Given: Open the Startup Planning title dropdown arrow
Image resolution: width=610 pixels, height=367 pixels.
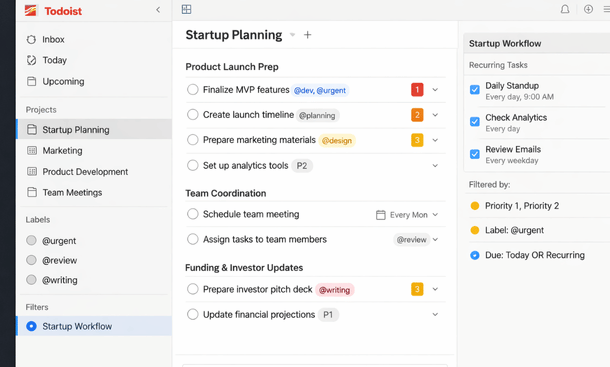Looking at the screenshot, I should tap(292, 35).
